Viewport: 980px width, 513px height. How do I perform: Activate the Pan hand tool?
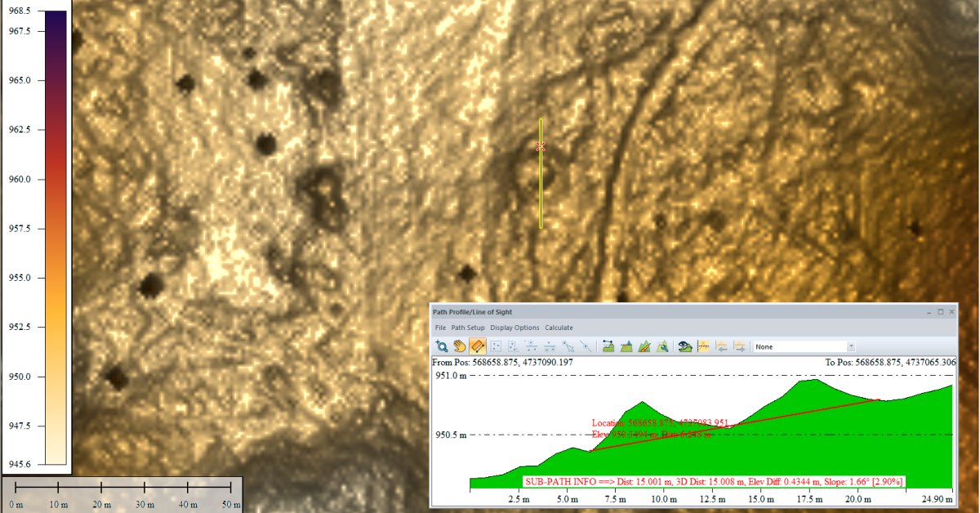459,346
